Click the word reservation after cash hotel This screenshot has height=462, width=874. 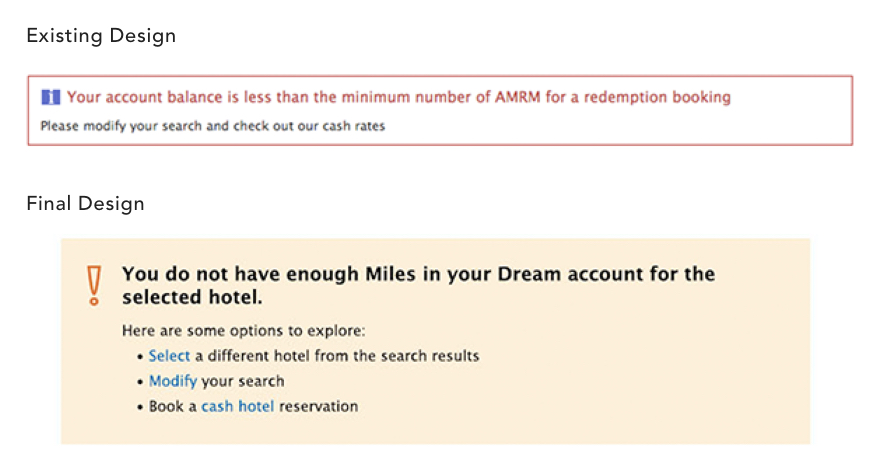(x=319, y=406)
